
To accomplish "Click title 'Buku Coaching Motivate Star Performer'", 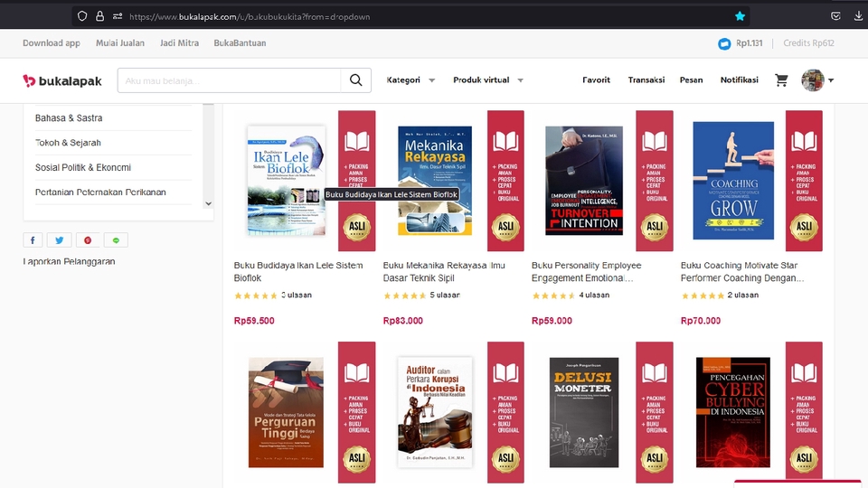I will click(741, 272).
